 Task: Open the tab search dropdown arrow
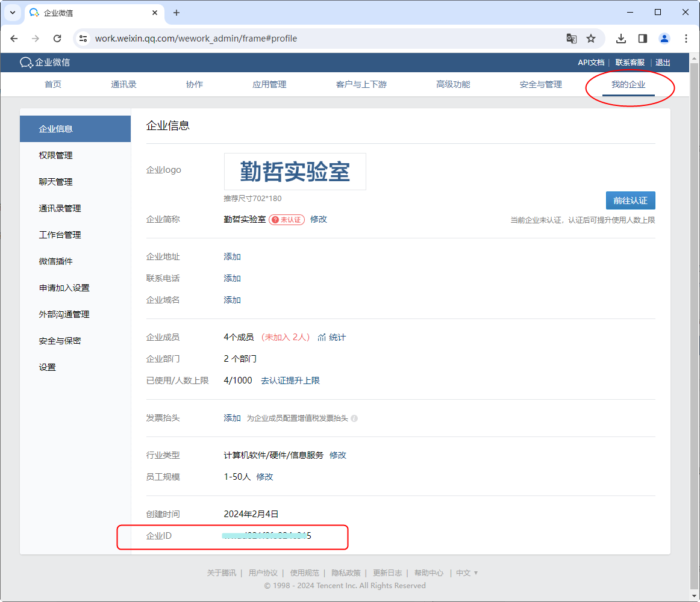tap(12, 13)
